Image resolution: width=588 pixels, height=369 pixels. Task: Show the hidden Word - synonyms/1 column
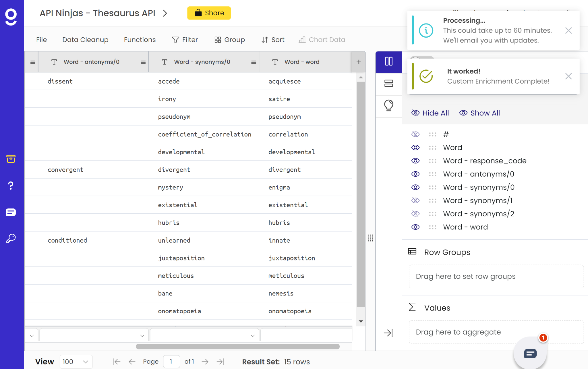pyautogui.click(x=415, y=200)
